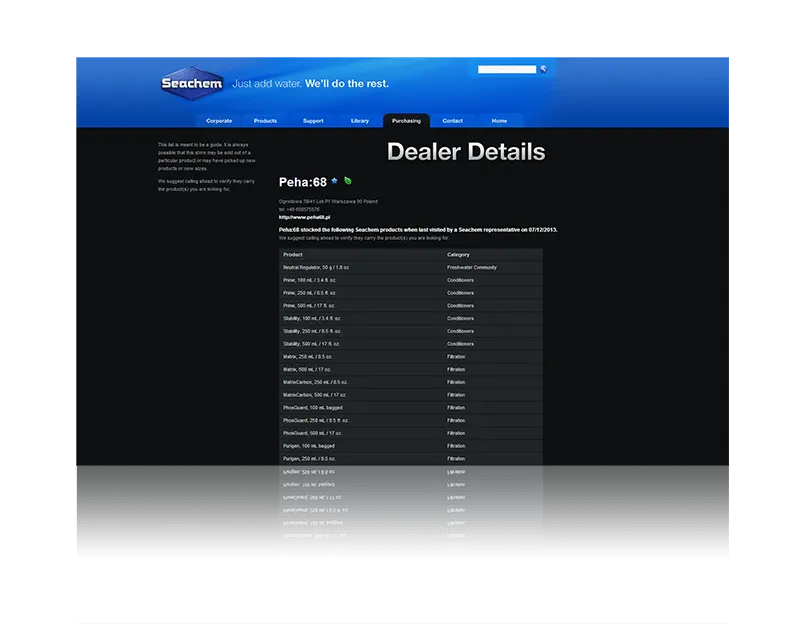800x624 pixels.
Task: Open the Library menu tab
Action: pyautogui.click(x=360, y=121)
